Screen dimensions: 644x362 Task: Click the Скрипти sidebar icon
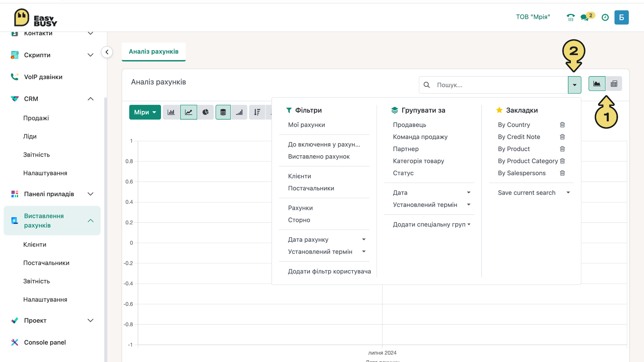click(14, 55)
